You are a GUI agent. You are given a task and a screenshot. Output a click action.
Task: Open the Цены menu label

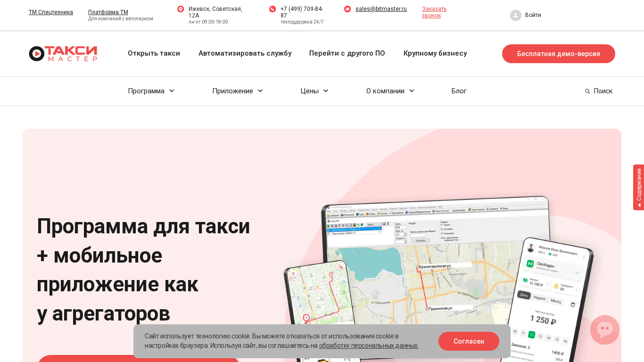pos(309,91)
